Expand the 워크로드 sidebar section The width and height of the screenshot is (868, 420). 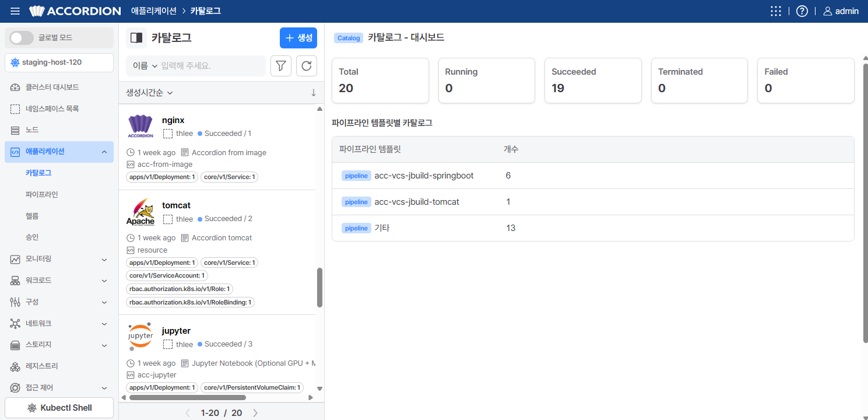tap(59, 281)
